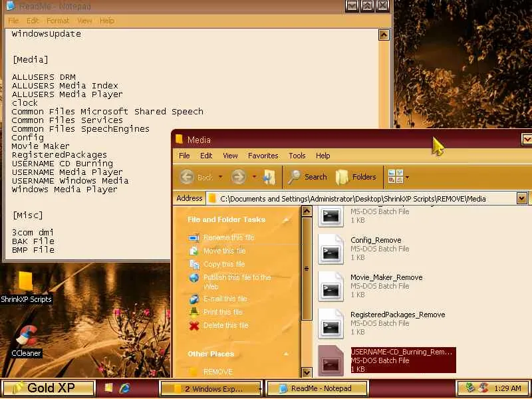532x399 pixels.
Task: Expand the Views dropdown arrow
Action: pos(407,177)
